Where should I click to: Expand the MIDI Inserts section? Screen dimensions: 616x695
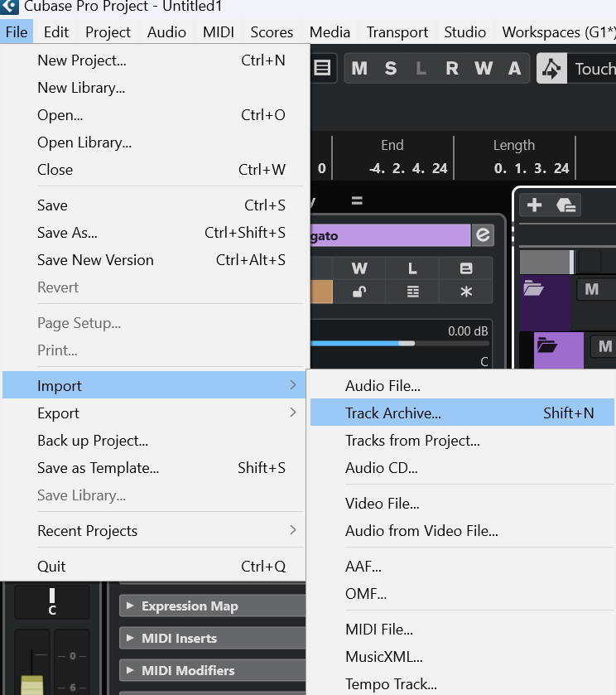click(212, 638)
